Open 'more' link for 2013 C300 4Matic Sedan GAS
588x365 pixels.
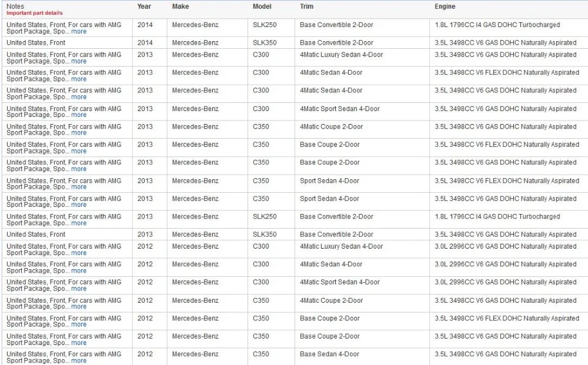(x=79, y=97)
